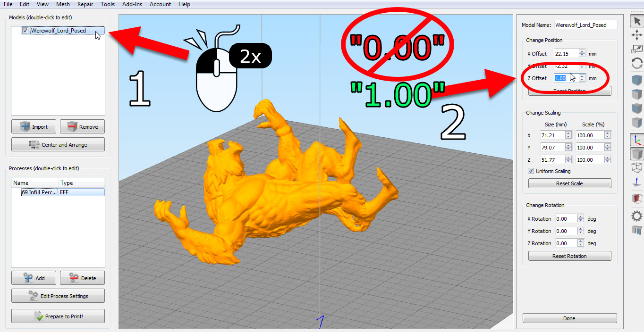Delete the selected process
This screenshot has width=644, height=332.
pyautogui.click(x=82, y=278)
